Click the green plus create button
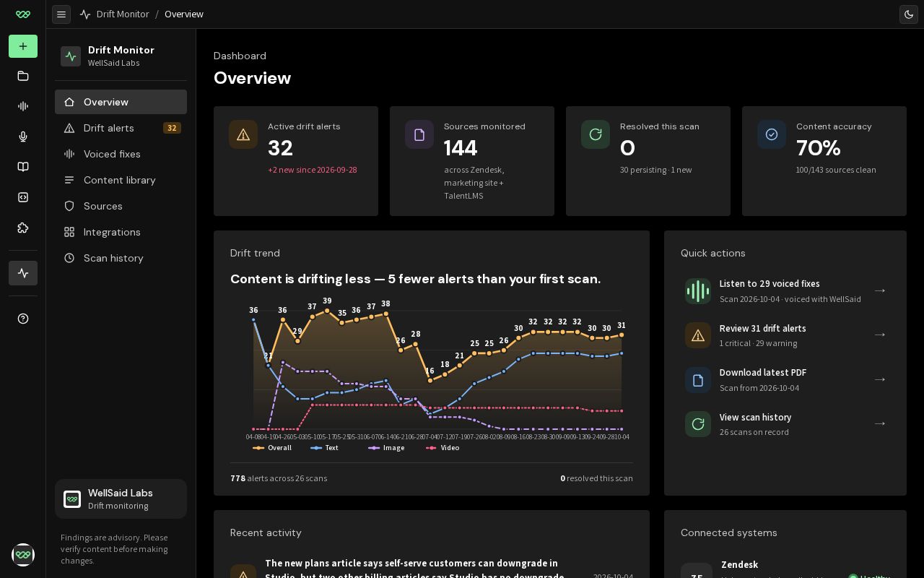 point(23,46)
